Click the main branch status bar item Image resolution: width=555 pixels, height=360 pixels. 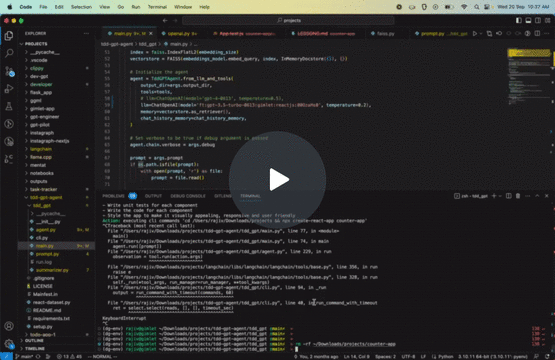pyautogui.click(x=24, y=356)
